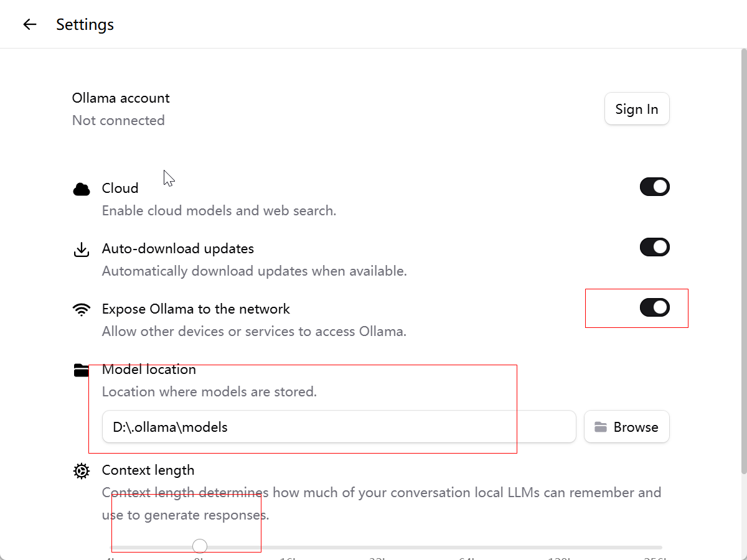The width and height of the screenshot is (747, 560).
Task: Turn off Auto-download updates toggle
Action: [x=655, y=247]
